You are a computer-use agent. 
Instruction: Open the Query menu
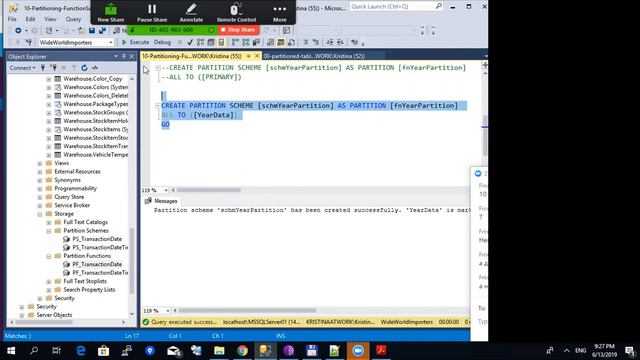click(73, 19)
